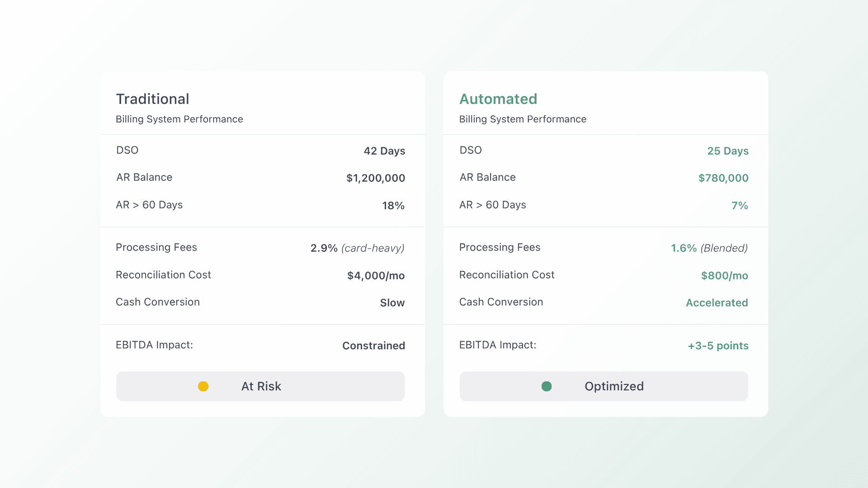Click the $780,000 AR Balance figure

point(723,178)
